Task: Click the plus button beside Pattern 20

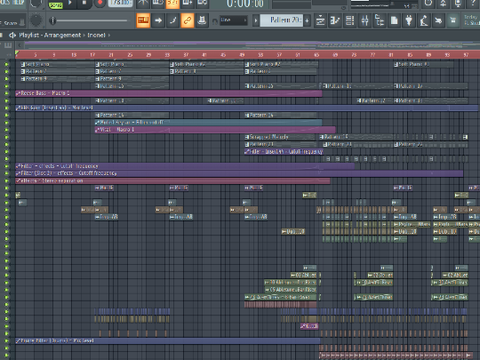Action: [307, 21]
